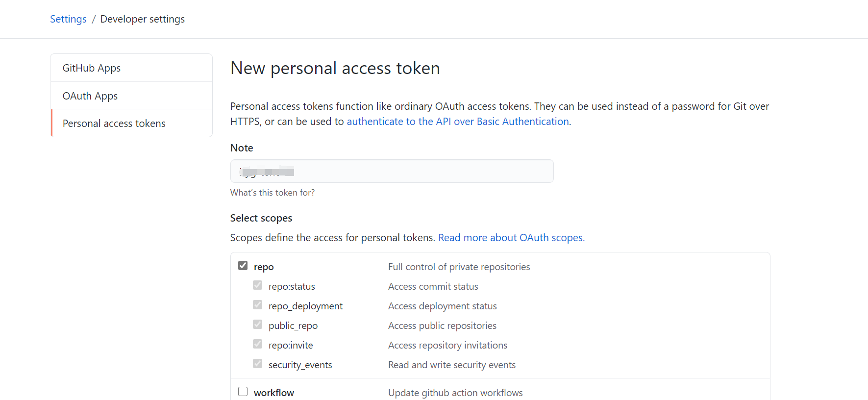Enable the workflow scope checkbox
Screen dimensions: 868x400
243,392
